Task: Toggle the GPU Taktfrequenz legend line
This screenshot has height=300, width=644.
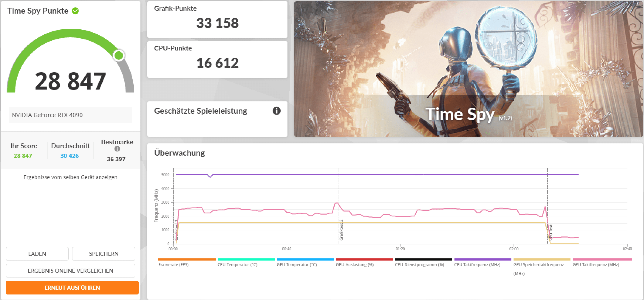Action: [596, 264]
